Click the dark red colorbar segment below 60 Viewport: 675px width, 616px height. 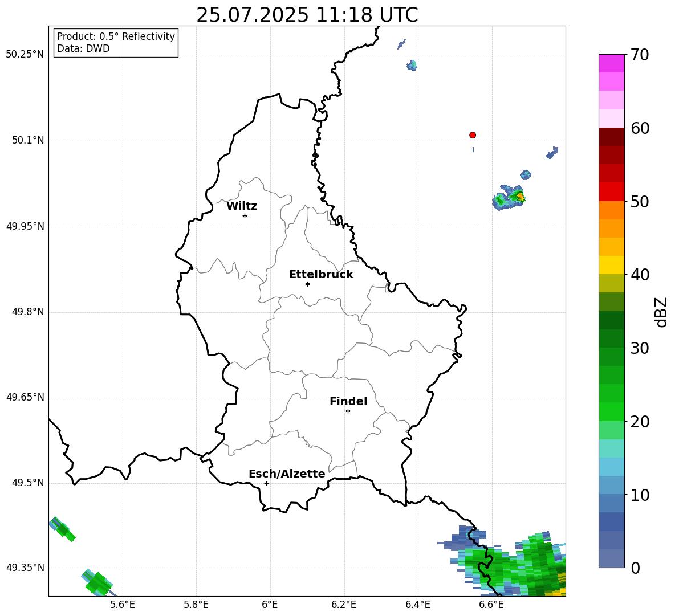pyautogui.click(x=611, y=137)
